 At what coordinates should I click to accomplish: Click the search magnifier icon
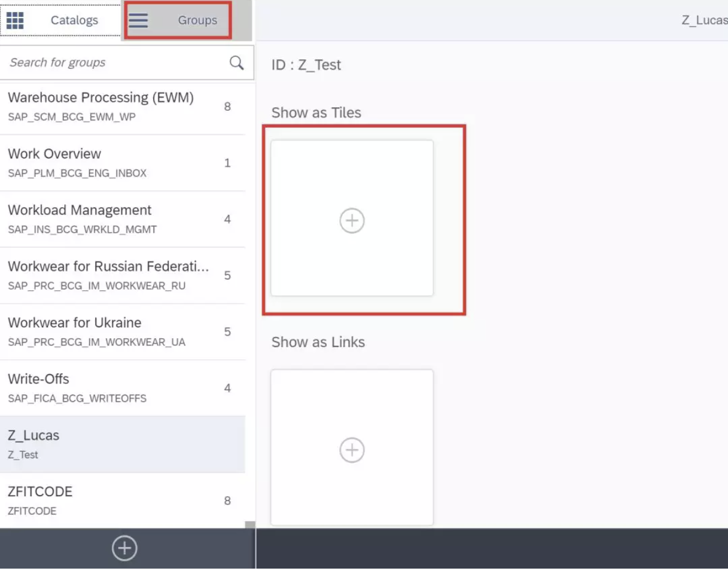(x=237, y=62)
